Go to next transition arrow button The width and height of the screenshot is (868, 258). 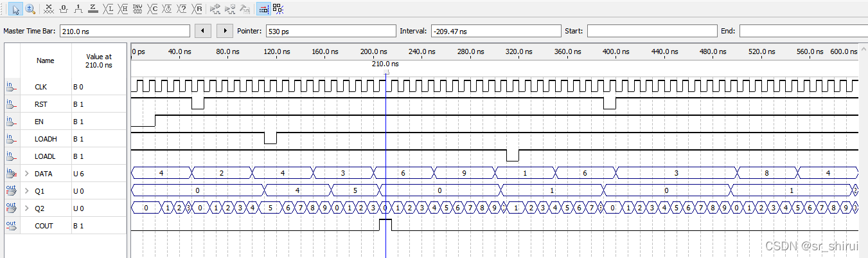pyautogui.click(x=225, y=31)
